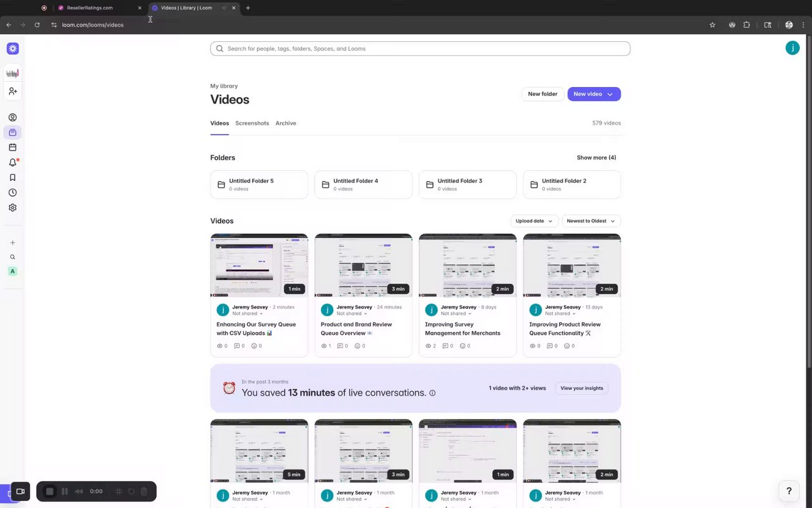
Task: Open notifications bell icon
Action: tap(13, 163)
